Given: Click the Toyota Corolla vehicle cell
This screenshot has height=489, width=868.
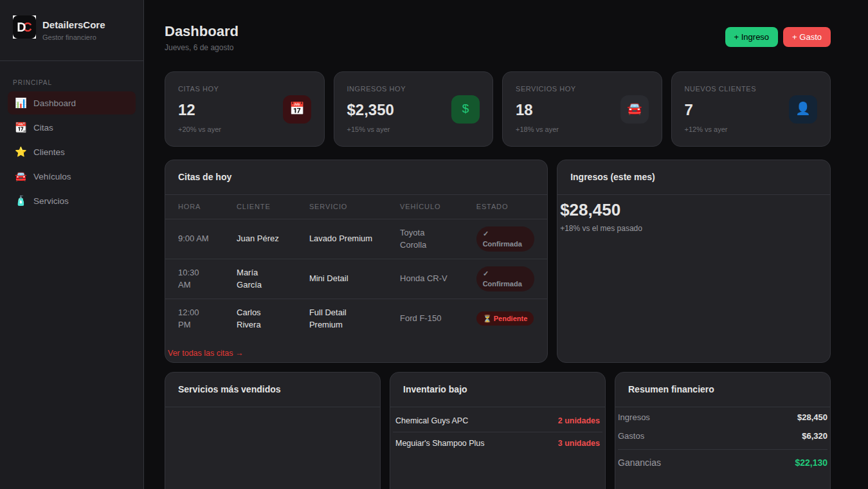Looking at the screenshot, I should pos(413,239).
